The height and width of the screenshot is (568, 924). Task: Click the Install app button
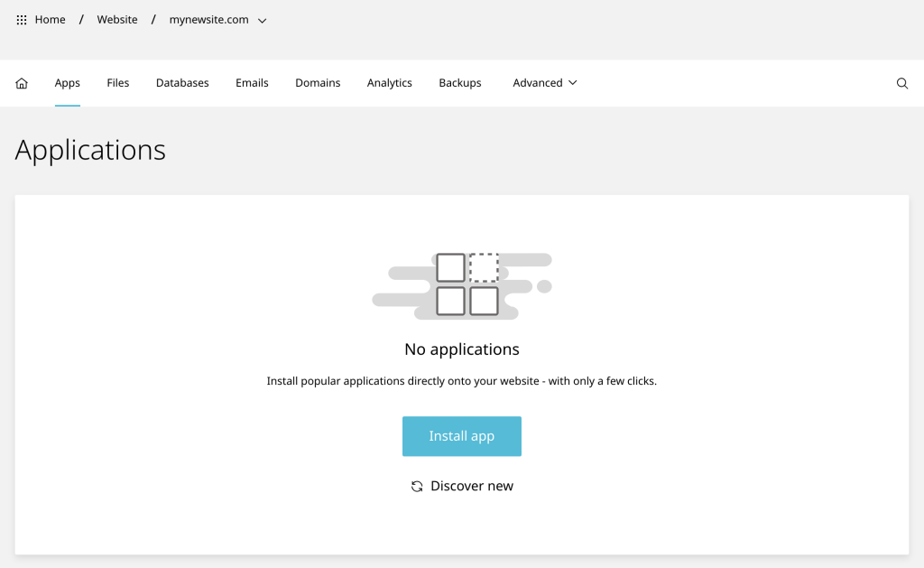pos(462,436)
